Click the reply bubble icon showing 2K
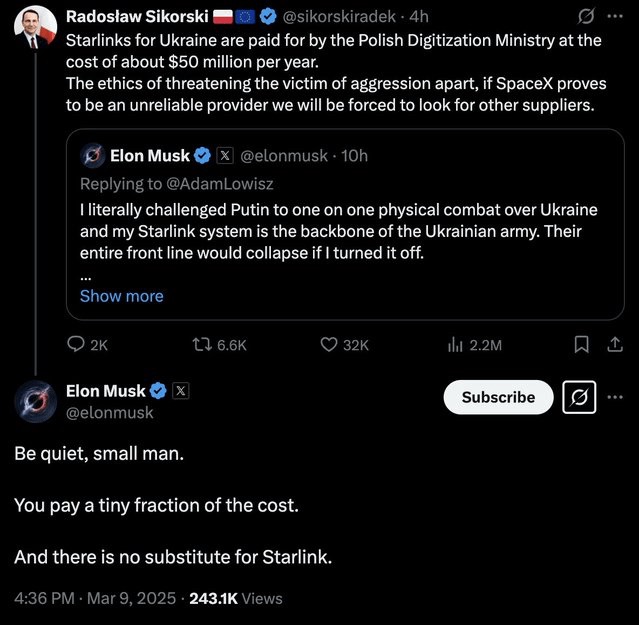This screenshot has width=639, height=625. [x=76, y=345]
